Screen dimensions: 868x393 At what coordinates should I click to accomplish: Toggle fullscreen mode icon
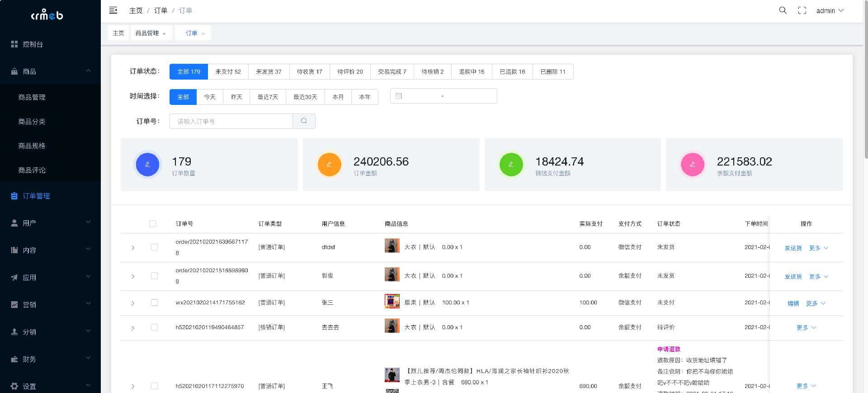pyautogui.click(x=802, y=10)
